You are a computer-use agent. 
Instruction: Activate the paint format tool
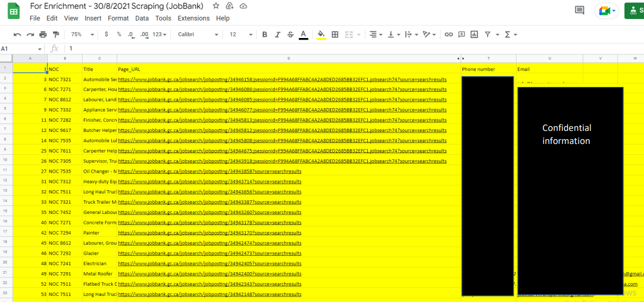[x=56, y=35]
